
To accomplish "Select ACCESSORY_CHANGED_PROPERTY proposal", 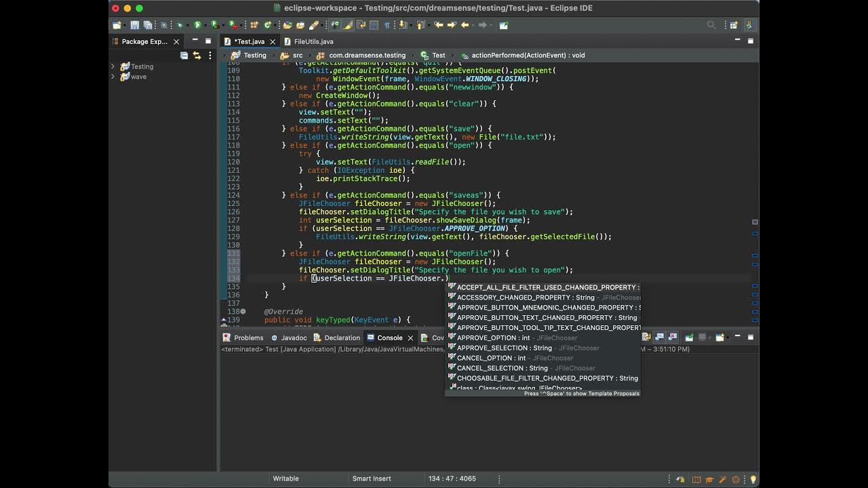I will pos(542,297).
